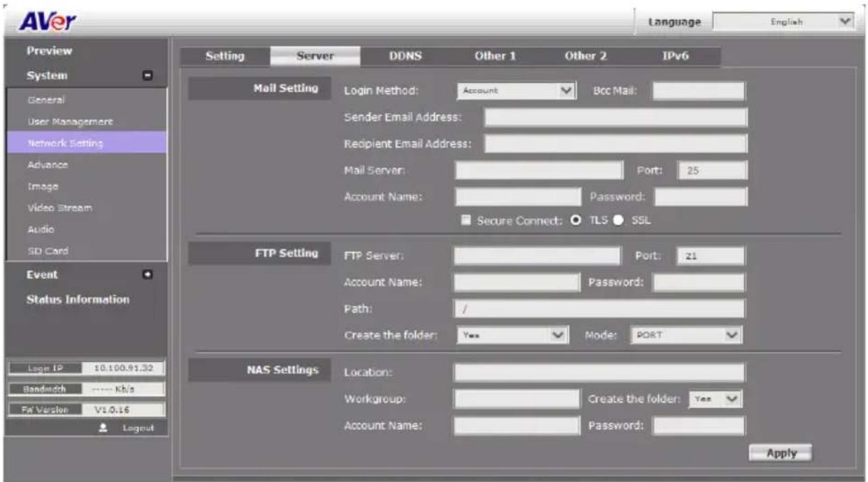868x482 pixels.
Task: Click the FTP Path input field
Action: pyautogui.click(x=599, y=309)
